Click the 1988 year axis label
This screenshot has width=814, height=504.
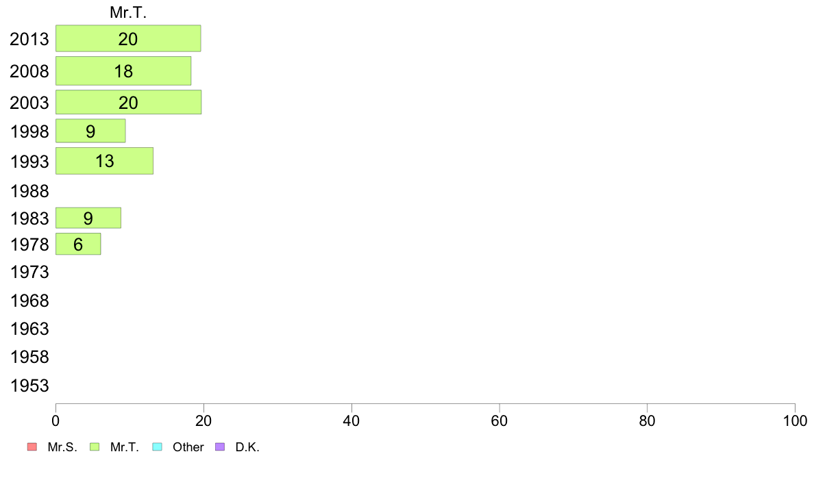[29, 191]
